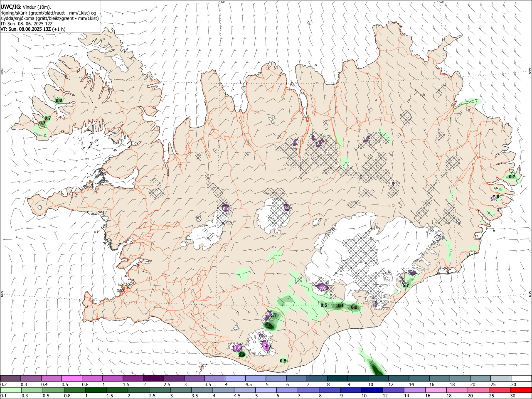Screen dimensions: 532x399
Task: Click the '1.6' snow value on the map
Action: (238, 347)
